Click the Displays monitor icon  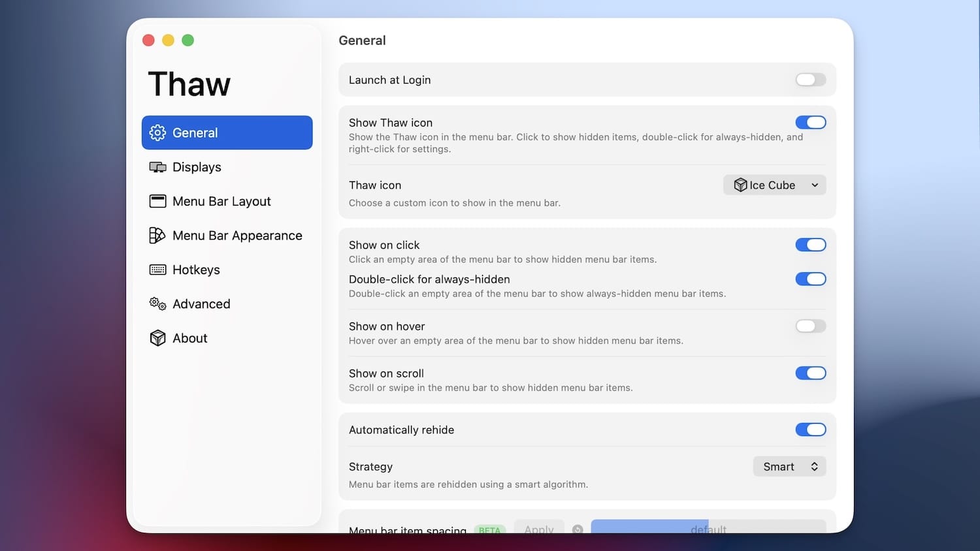pos(157,167)
